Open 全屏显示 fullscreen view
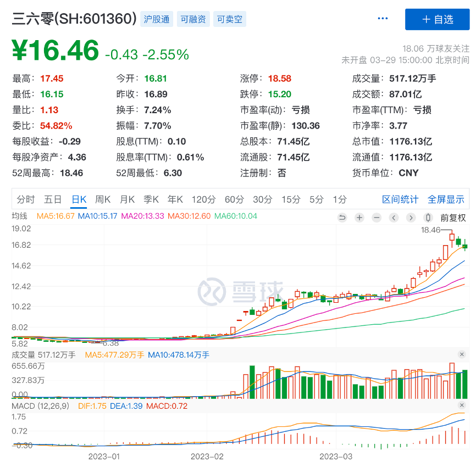 click(446, 199)
